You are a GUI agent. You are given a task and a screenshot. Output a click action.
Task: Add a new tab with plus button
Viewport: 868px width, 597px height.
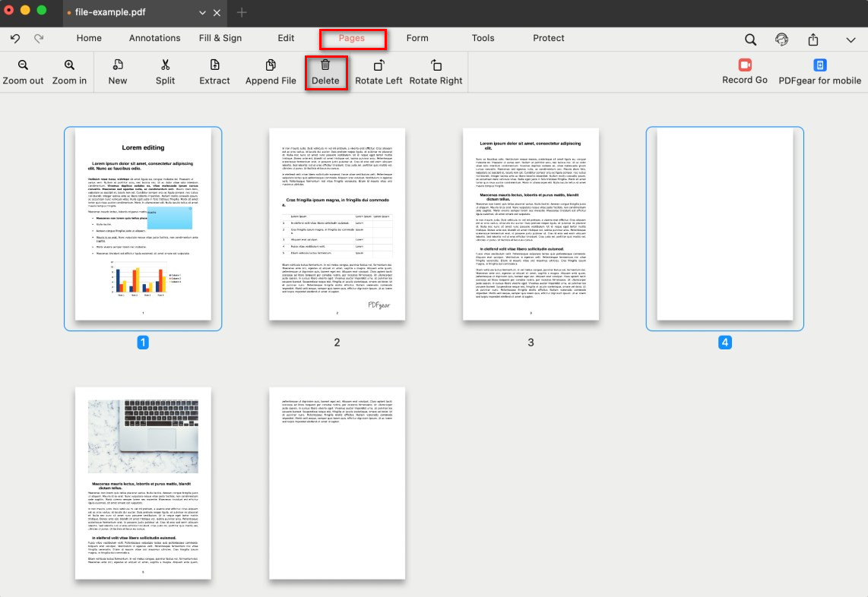point(242,12)
